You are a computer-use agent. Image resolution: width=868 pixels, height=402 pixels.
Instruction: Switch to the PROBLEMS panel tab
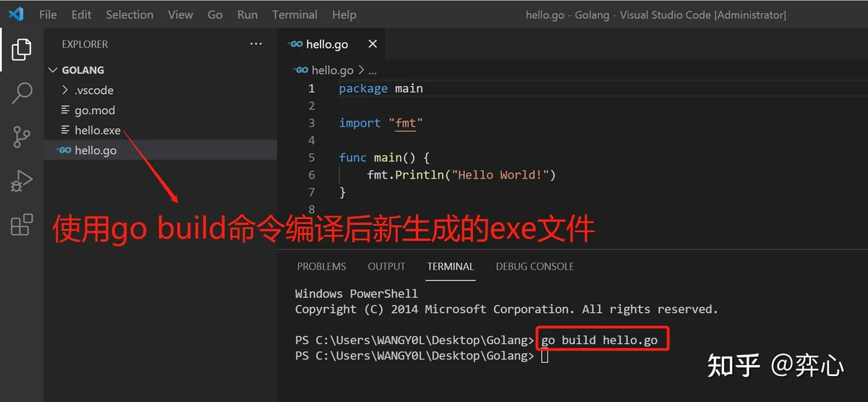(x=321, y=266)
